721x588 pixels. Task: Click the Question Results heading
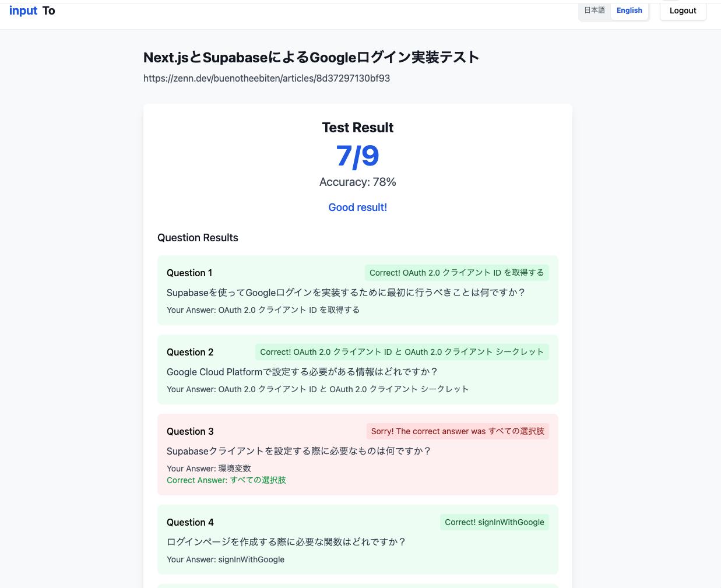198,238
